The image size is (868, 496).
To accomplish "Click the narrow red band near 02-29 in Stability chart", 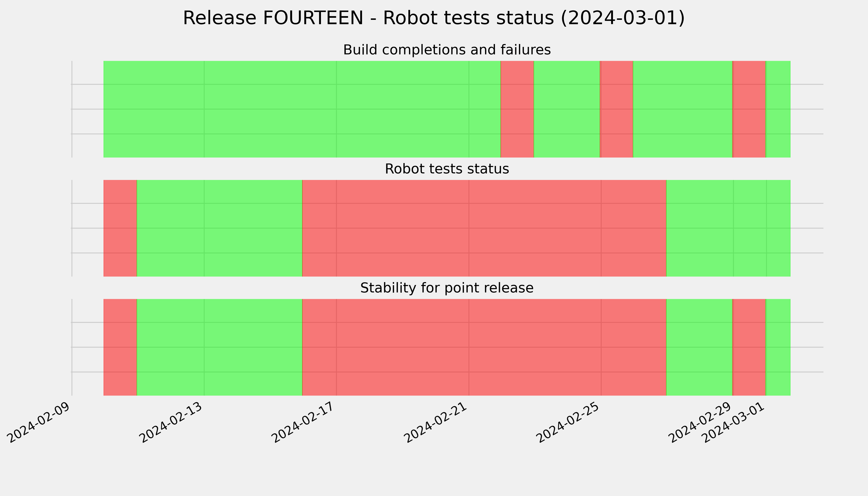I will 749,347.
